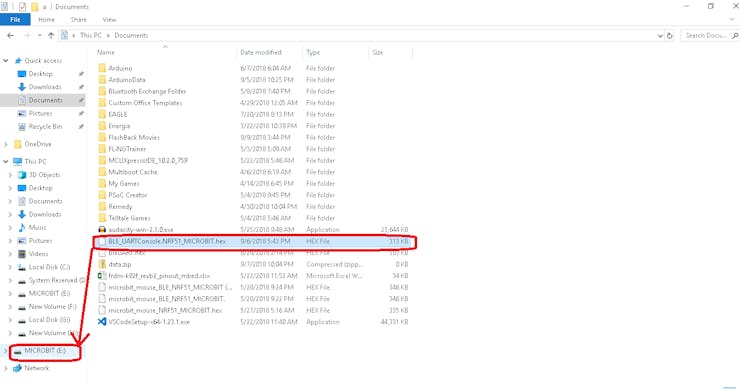Expand the 3D Objects node

click(x=10, y=175)
